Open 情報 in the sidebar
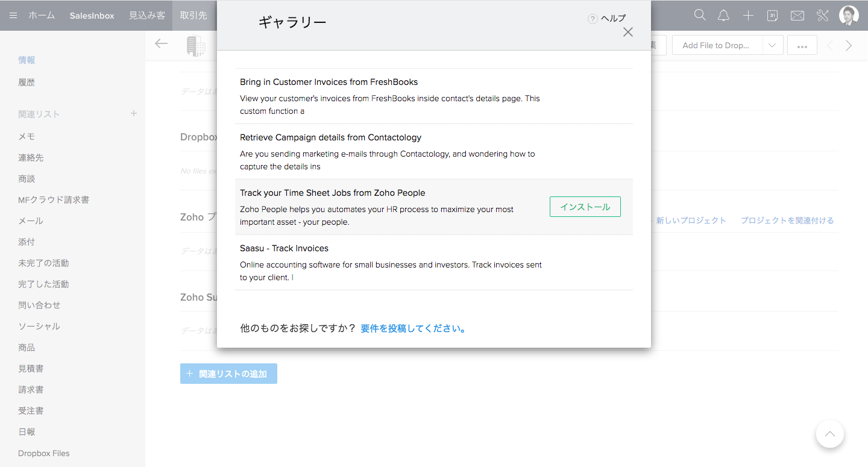 27,60
